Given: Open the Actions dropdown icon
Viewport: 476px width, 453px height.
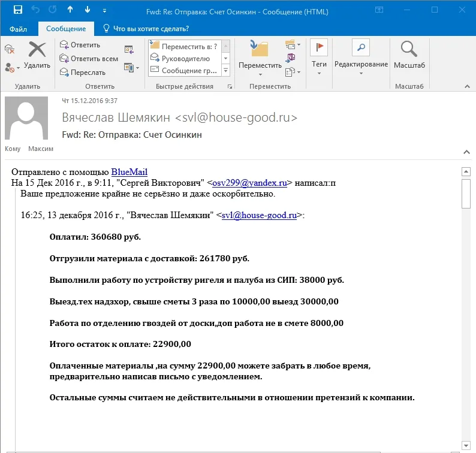Looking at the screenshot, I should tap(293, 72).
